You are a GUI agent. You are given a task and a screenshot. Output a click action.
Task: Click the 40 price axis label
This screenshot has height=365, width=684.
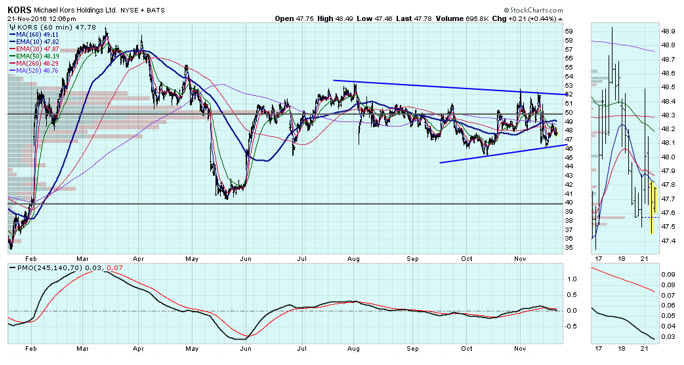tap(569, 202)
